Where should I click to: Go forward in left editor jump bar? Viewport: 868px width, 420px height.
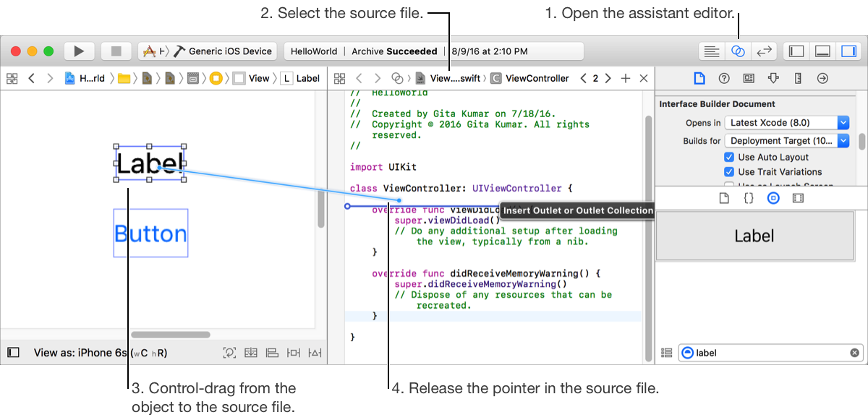[x=49, y=78]
